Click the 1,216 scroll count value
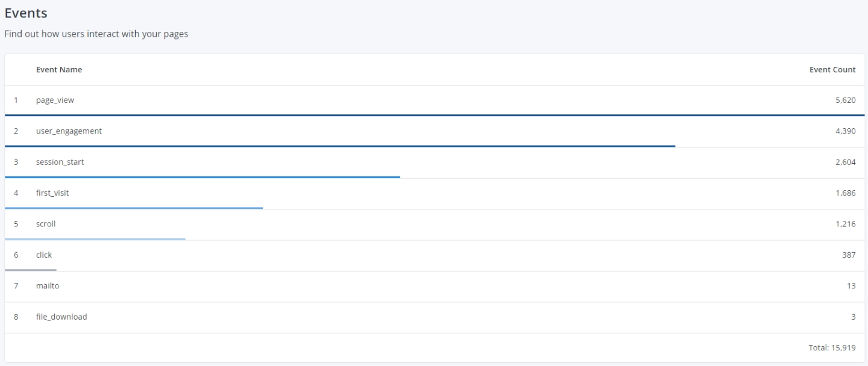868x366 pixels. click(x=845, y=224)
